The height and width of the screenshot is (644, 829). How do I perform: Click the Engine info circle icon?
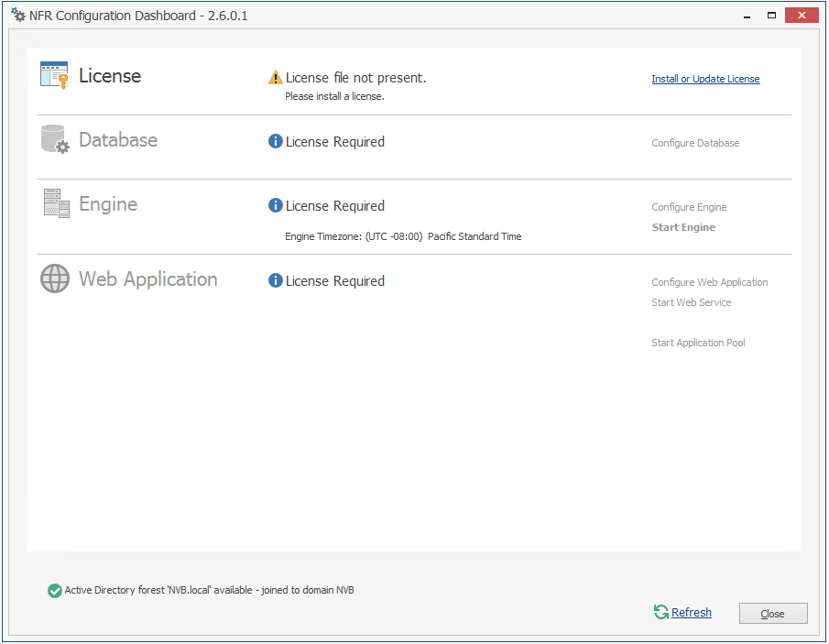coord(275,206)
